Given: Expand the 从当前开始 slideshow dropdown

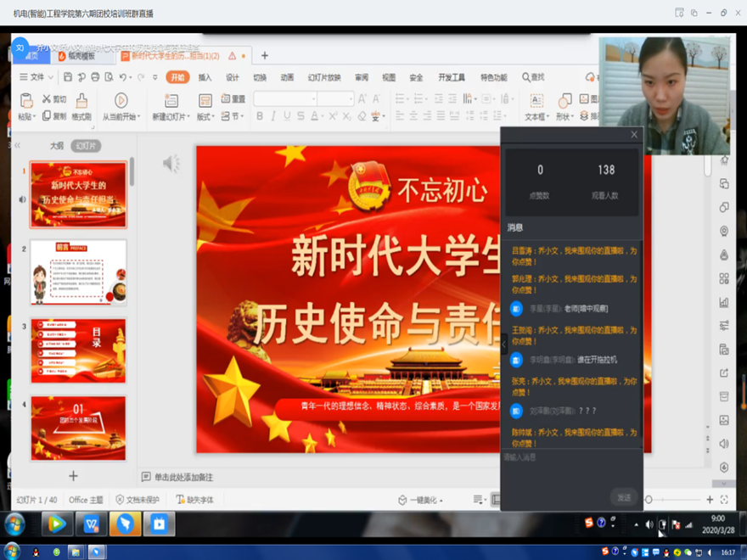Looking at the screenshot, I should (122, 116).
